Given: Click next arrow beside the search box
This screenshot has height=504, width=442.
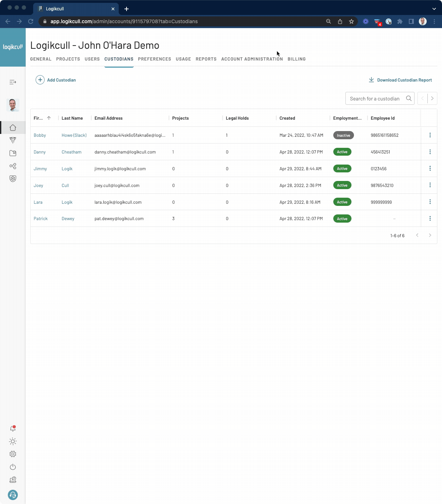Looking at the screenshot, I should 432,98.
